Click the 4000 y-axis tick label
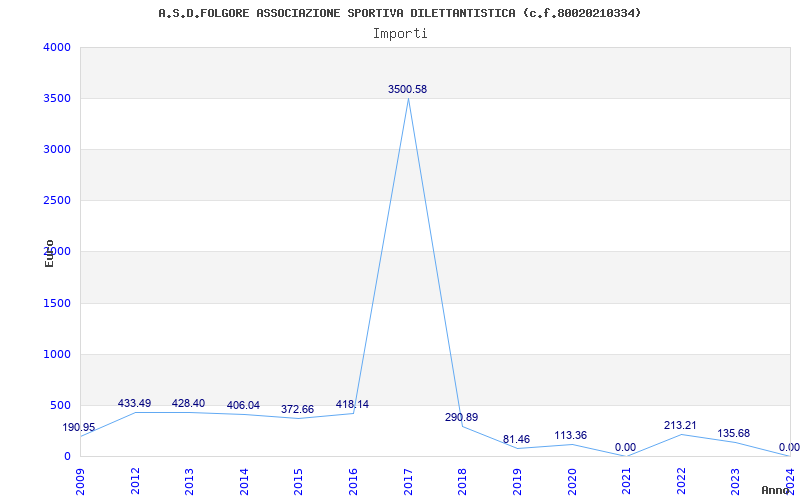The image size is (800, 500). tap(57, 47)
